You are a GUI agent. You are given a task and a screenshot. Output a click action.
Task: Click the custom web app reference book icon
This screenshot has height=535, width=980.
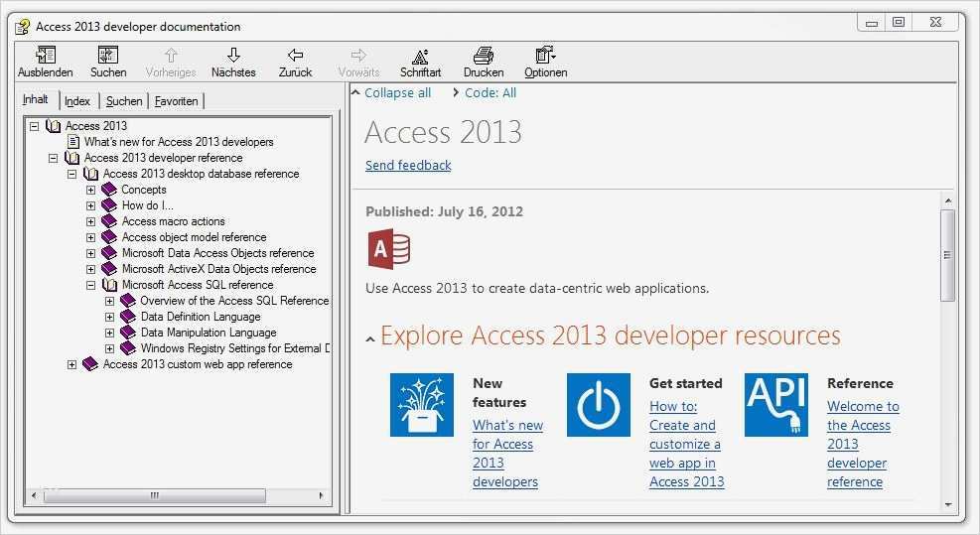(x=90, y=363)
